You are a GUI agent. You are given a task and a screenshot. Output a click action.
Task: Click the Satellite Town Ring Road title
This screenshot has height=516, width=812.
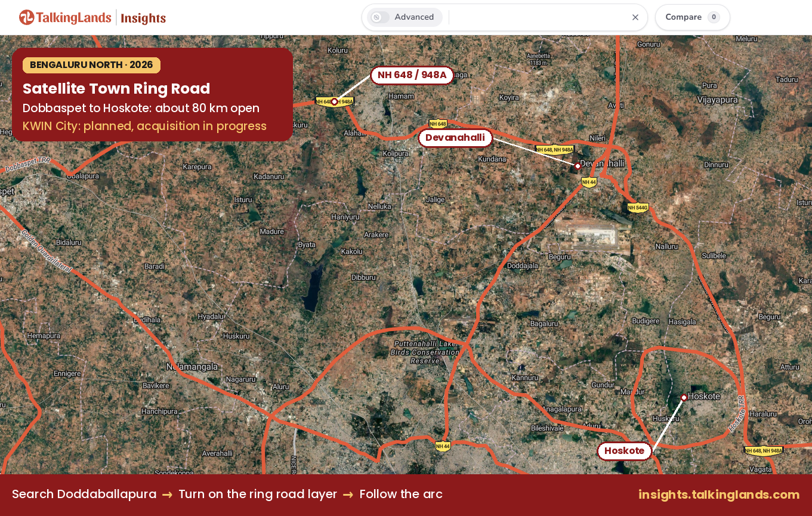tap(116, 89)
